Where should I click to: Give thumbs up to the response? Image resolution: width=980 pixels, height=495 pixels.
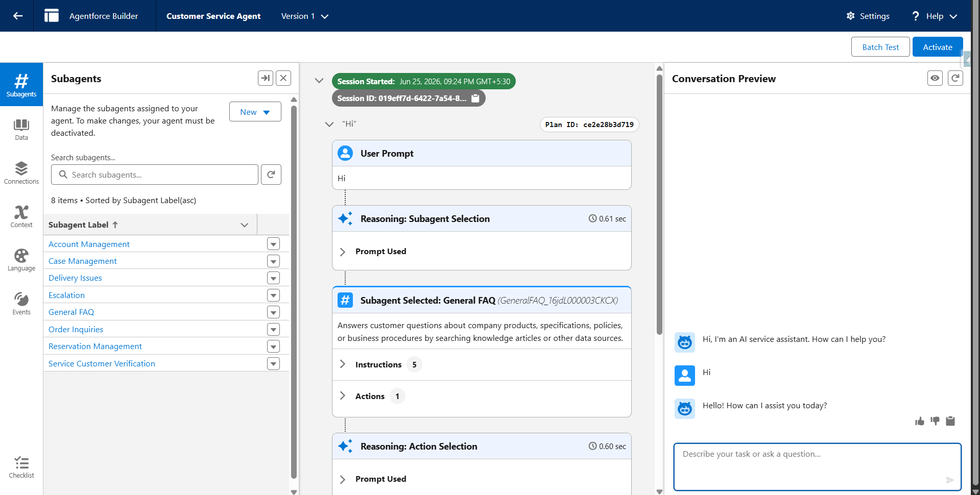[x=920, y=421]
